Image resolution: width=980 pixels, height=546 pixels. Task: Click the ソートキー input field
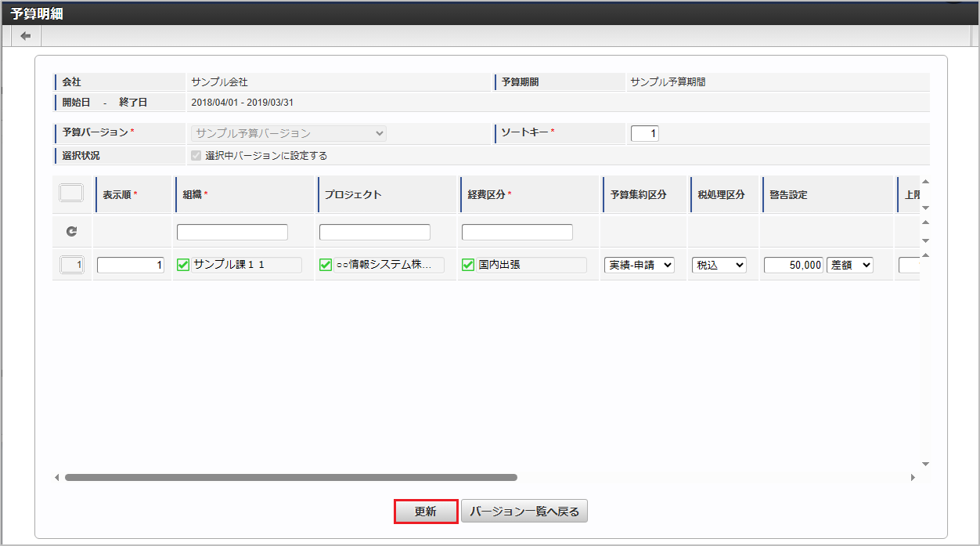tap(645, 133)
